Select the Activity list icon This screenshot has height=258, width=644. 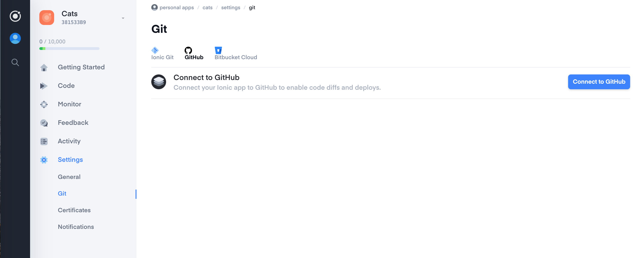[44, 141]
